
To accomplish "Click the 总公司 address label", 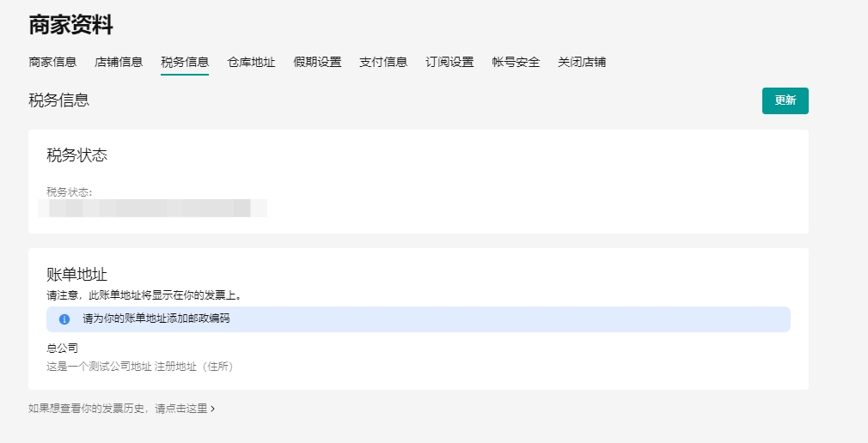I will tap(62, 348).
